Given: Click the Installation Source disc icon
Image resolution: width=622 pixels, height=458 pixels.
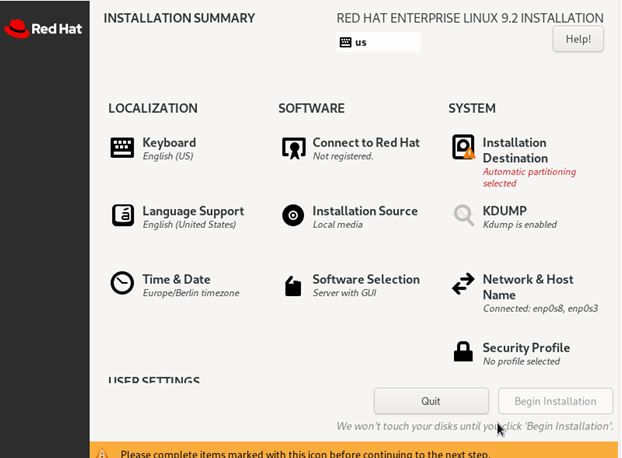Looking at the screenshot, I should click(293, 215).
